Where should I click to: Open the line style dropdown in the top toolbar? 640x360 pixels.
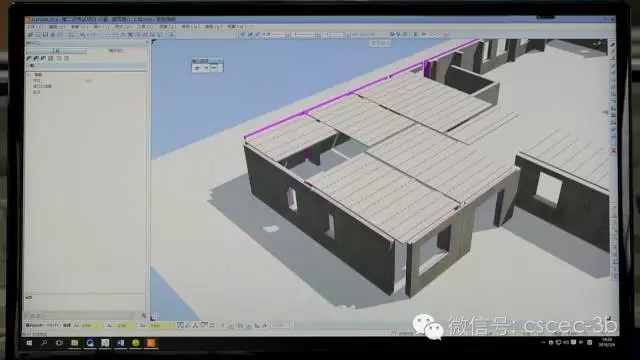[x=305, y=35]
